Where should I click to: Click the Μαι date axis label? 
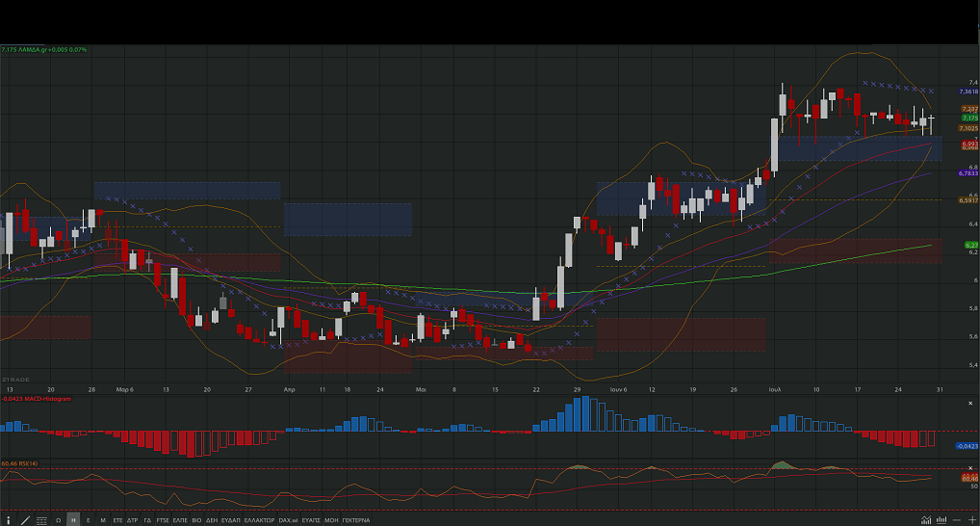[x=421, y=389]
